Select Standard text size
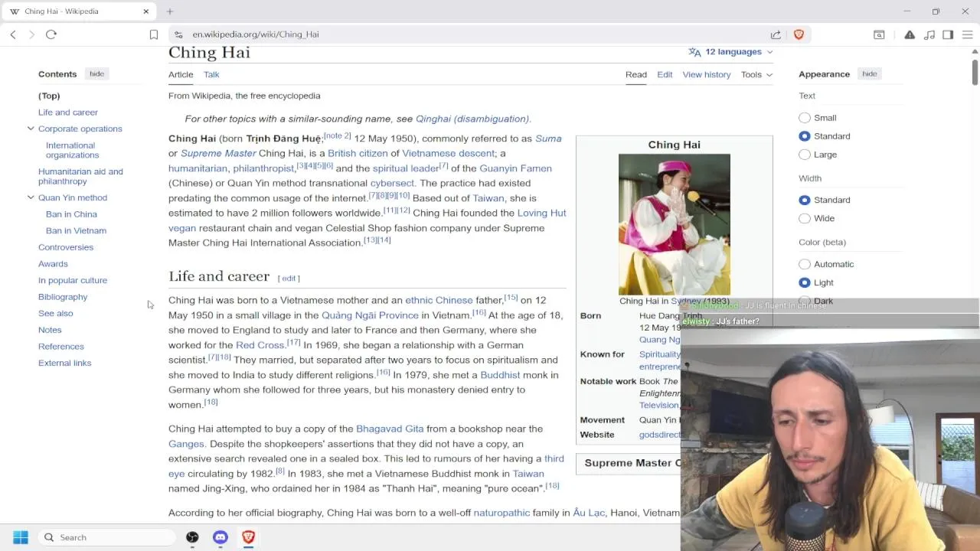980x551 pixels. (805, 136)
